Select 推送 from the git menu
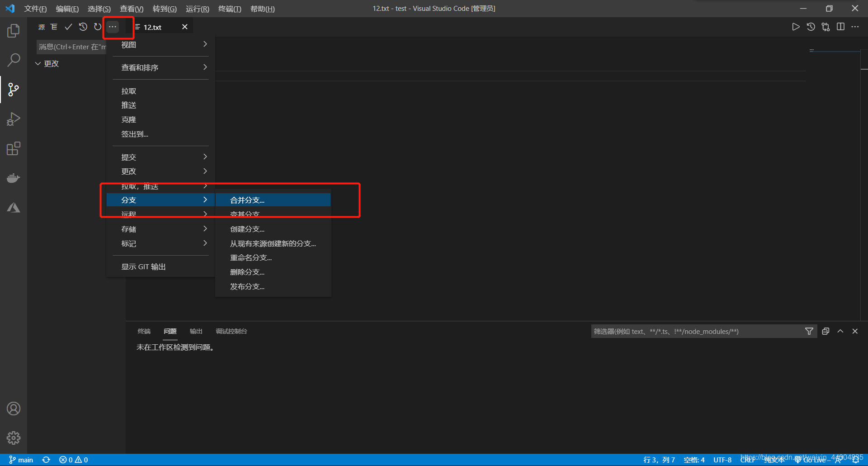 click(x=160, y=105)
